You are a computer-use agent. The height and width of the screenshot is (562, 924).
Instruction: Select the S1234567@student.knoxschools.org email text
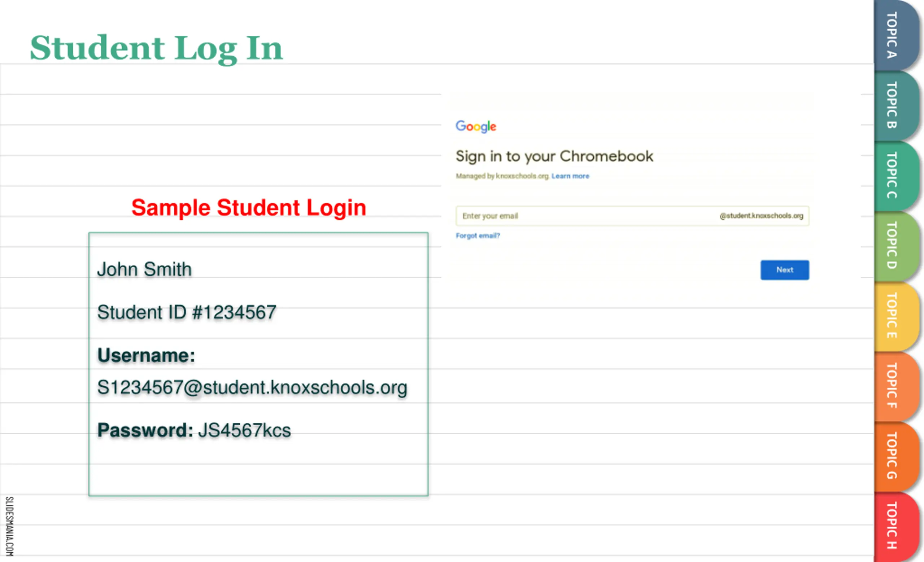[x=252, y=388]
